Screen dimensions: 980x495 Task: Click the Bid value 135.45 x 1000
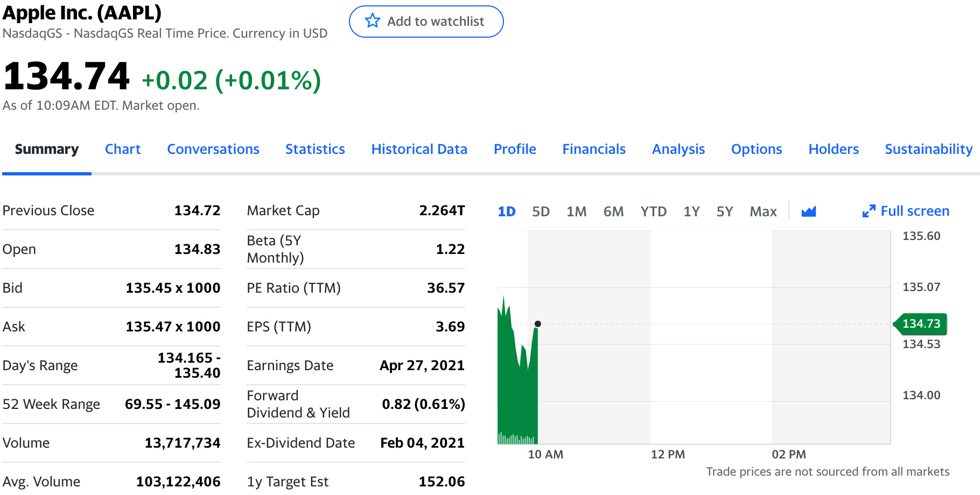(x=173, y=288)
